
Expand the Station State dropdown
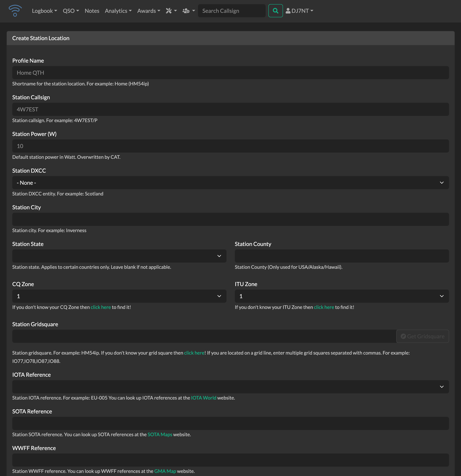coord(119,256)
